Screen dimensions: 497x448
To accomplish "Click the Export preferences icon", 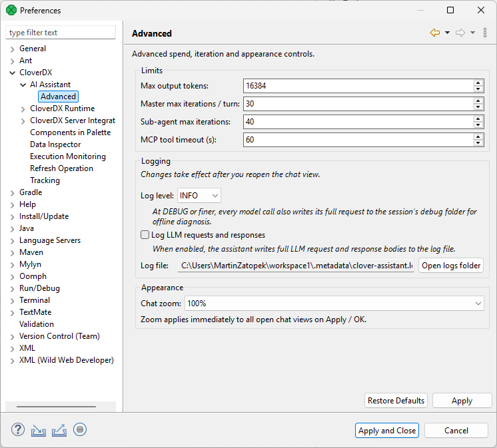I will [x=59, y=430].
